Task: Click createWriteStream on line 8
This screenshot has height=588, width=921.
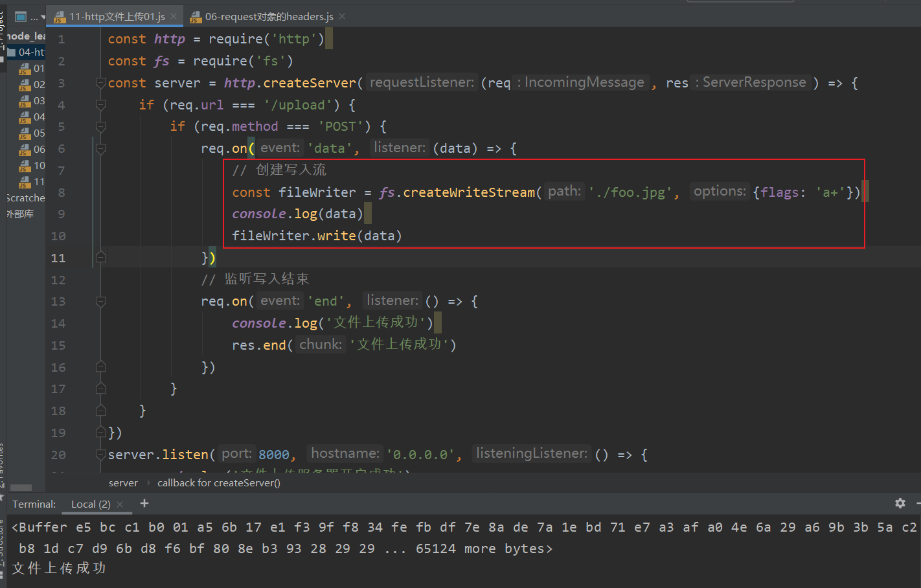Action: click(x=469, y=192)
